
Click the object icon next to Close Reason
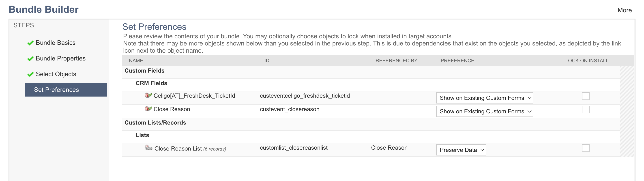tap(148, 109)
